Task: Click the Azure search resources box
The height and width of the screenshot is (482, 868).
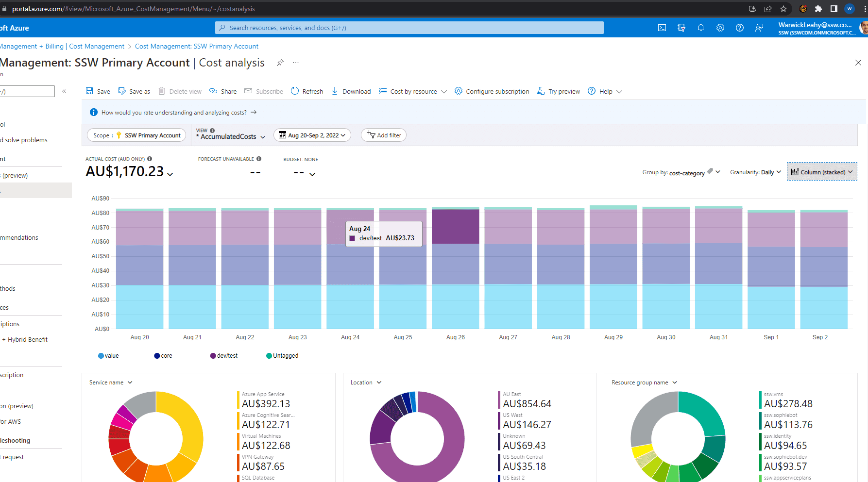Action: click(409, 28)
